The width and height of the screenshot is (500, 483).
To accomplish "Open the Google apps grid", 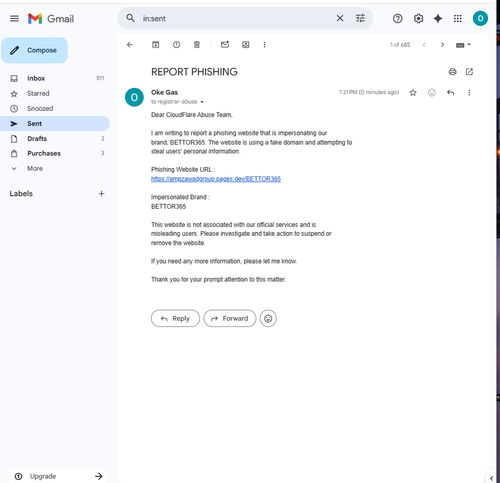I will click(458, 19).
